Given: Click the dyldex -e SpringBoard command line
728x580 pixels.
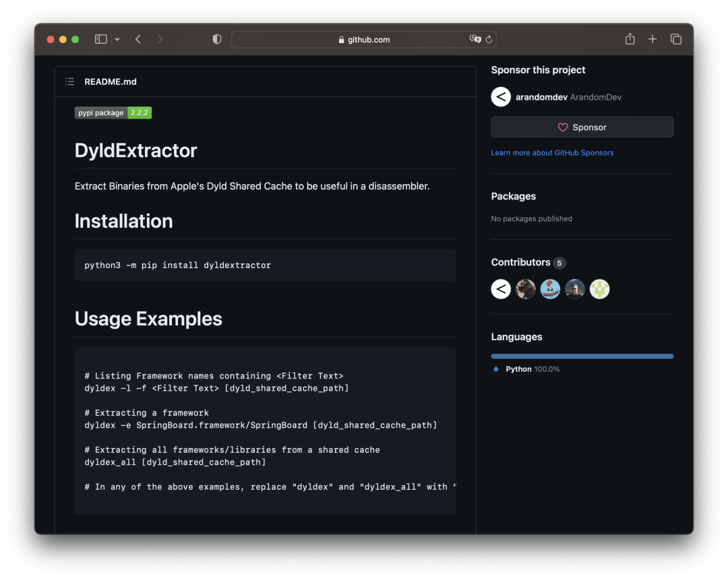Looking at the screenshot, I should [x=260, y=425].
